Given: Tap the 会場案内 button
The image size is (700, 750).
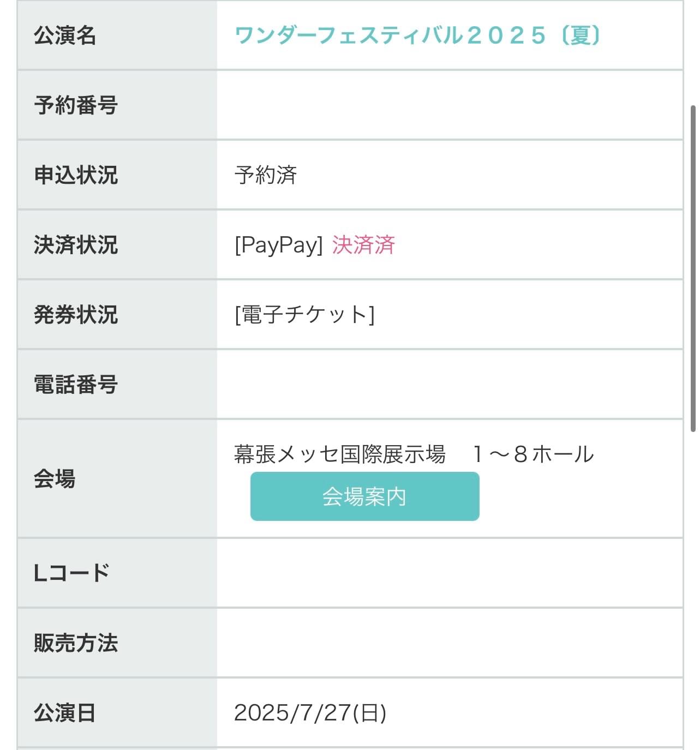Looking at the screenshot, I should pos(365,496).
